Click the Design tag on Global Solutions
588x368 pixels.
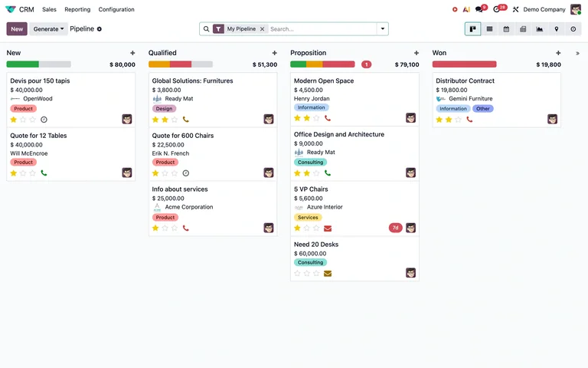pyautogui.click(x=165, y=109)
